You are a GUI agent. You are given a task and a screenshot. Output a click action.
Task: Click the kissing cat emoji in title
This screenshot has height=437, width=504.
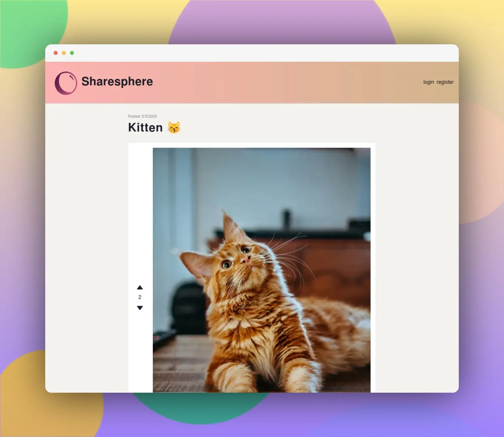174,127
